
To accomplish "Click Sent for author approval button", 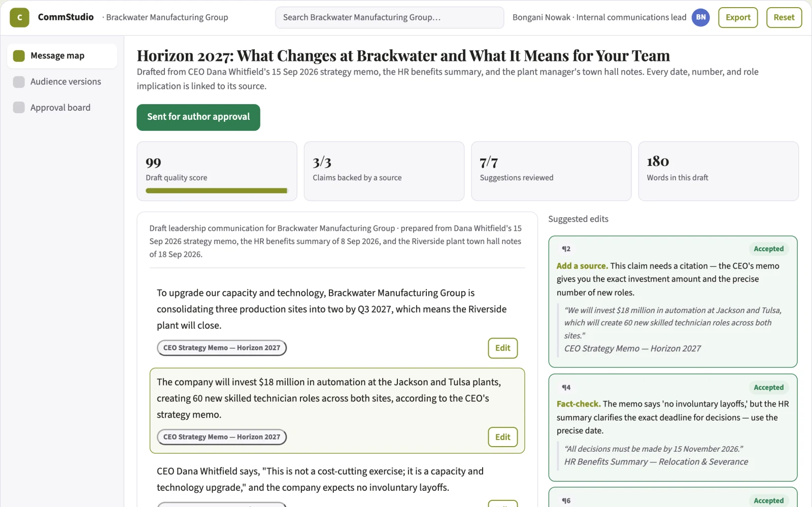I will [198, 117].
